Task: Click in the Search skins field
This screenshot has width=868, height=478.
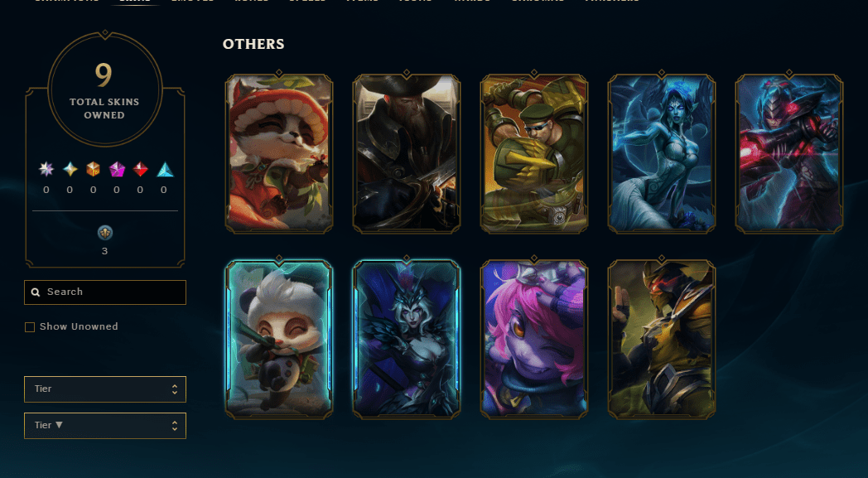Action: [x=105, y=292]
